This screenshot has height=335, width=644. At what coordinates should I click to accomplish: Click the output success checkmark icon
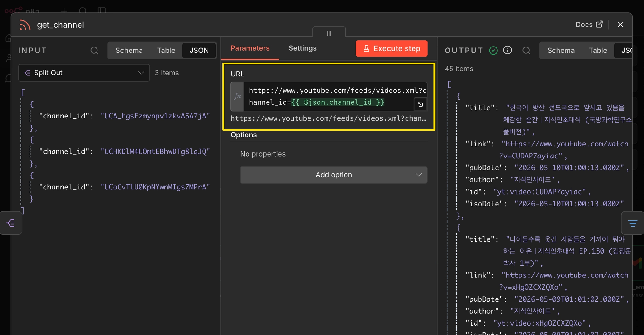click(x=493, y=50)
